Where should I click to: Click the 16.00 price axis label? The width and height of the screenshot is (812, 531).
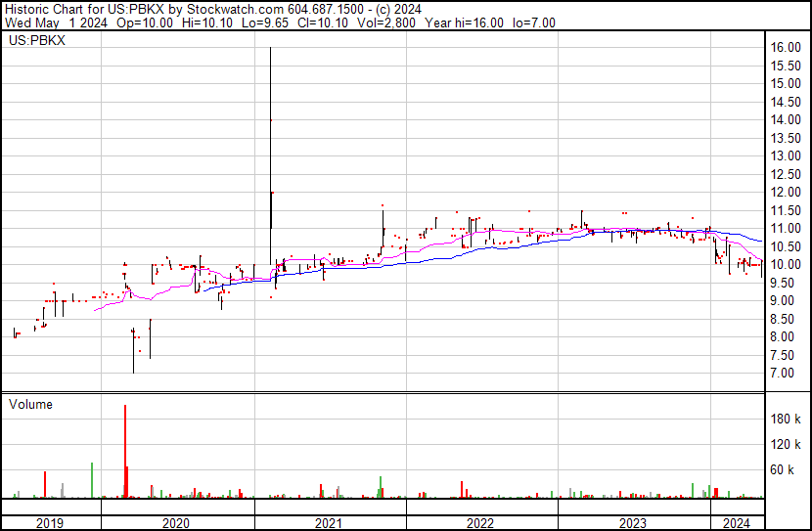pos(786,47)
